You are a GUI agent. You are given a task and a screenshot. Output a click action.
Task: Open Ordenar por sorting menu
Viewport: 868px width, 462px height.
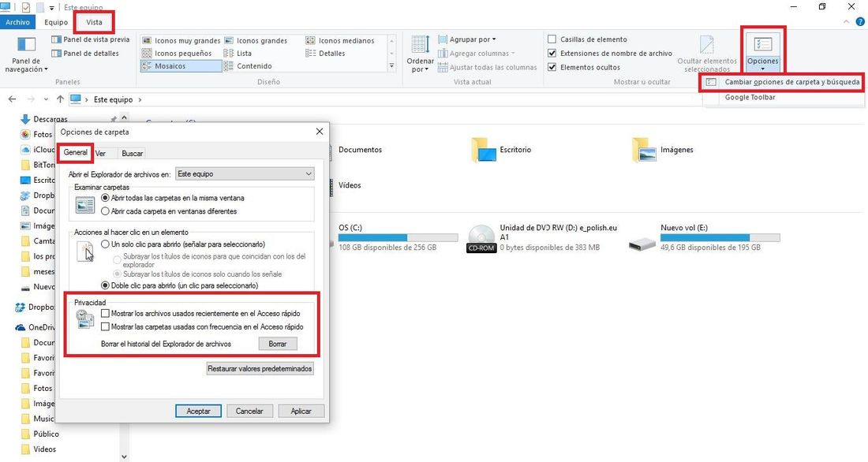420,54
